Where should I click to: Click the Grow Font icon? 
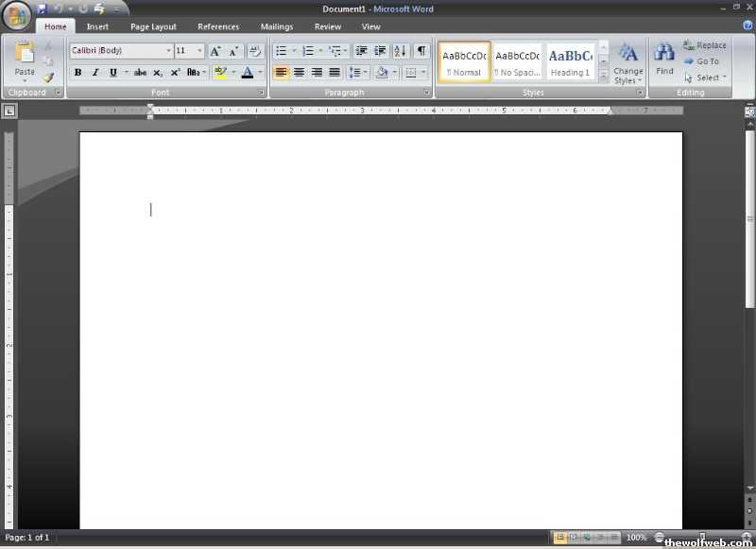(x=215, y=51)
